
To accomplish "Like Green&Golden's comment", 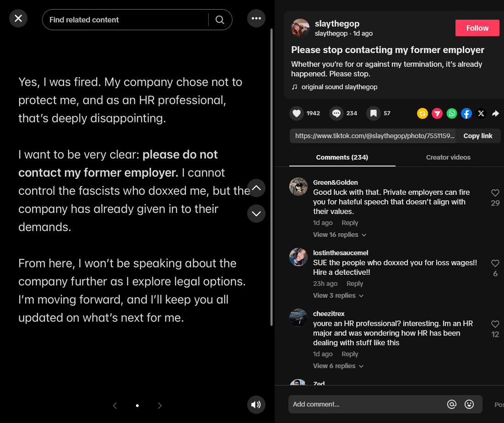I will pyautogui.click(x=495, y=193).
